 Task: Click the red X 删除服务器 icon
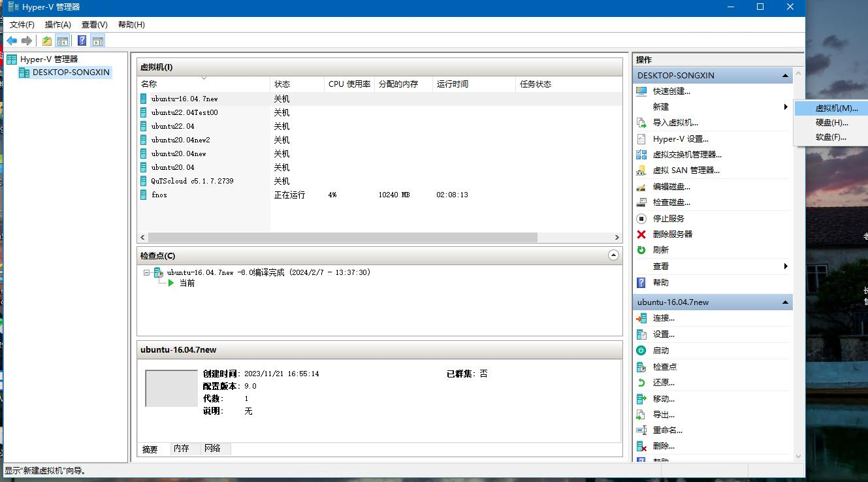coord(641,234)
